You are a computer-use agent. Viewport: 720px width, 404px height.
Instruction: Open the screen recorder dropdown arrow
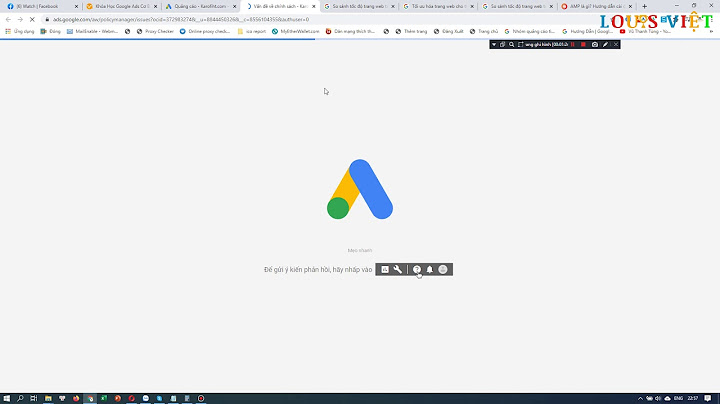494,45
